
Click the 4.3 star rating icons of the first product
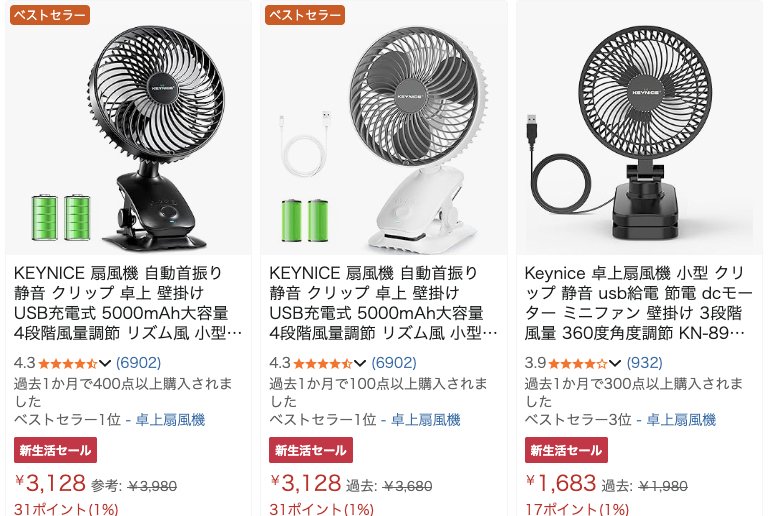68,363
